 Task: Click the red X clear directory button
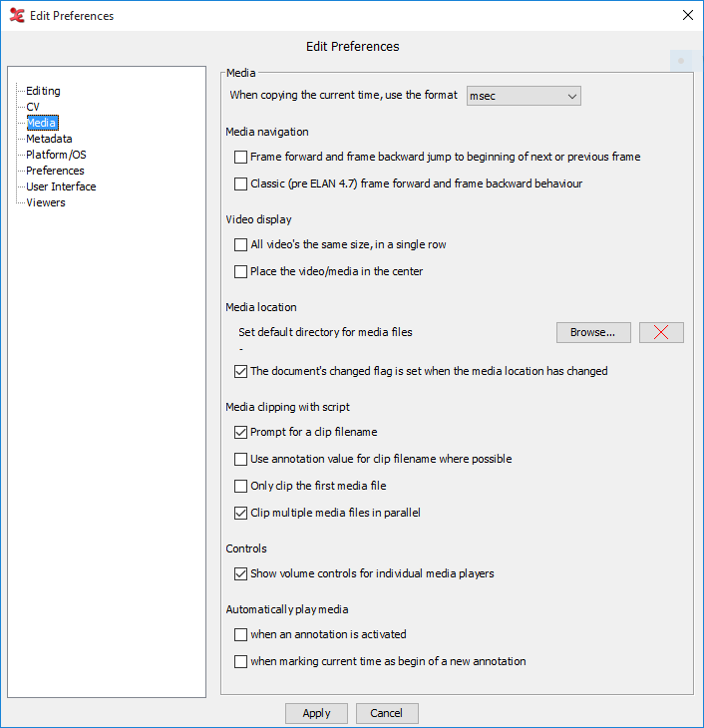[x=661, y=332]
